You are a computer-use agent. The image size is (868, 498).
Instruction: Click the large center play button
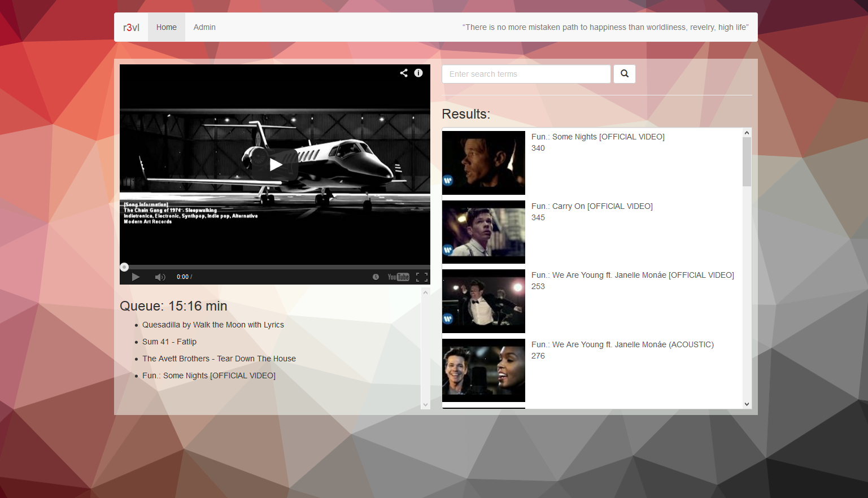[x=275, y=165]
